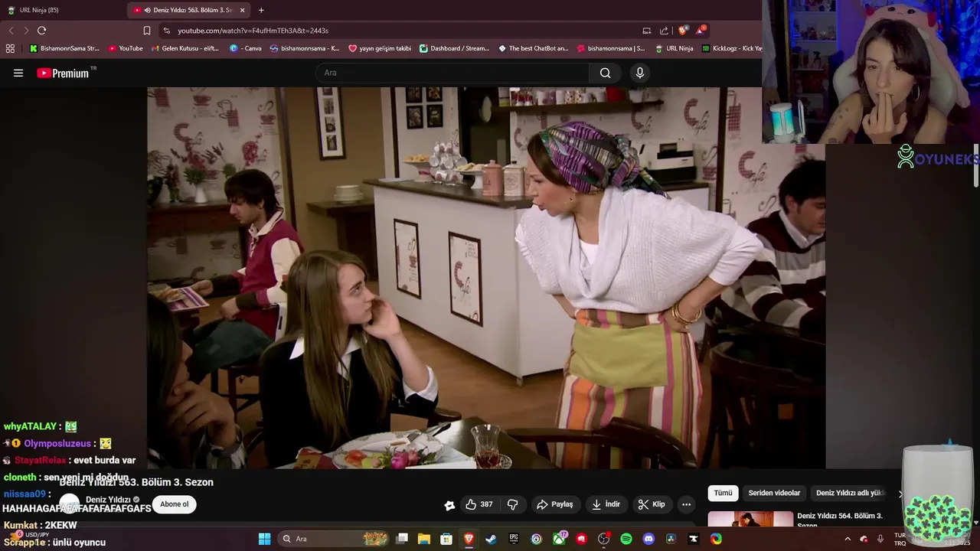Open Spotify from the taskbar
The width and height of the screenshot is (980, 551).
click(x=626, y=539)
